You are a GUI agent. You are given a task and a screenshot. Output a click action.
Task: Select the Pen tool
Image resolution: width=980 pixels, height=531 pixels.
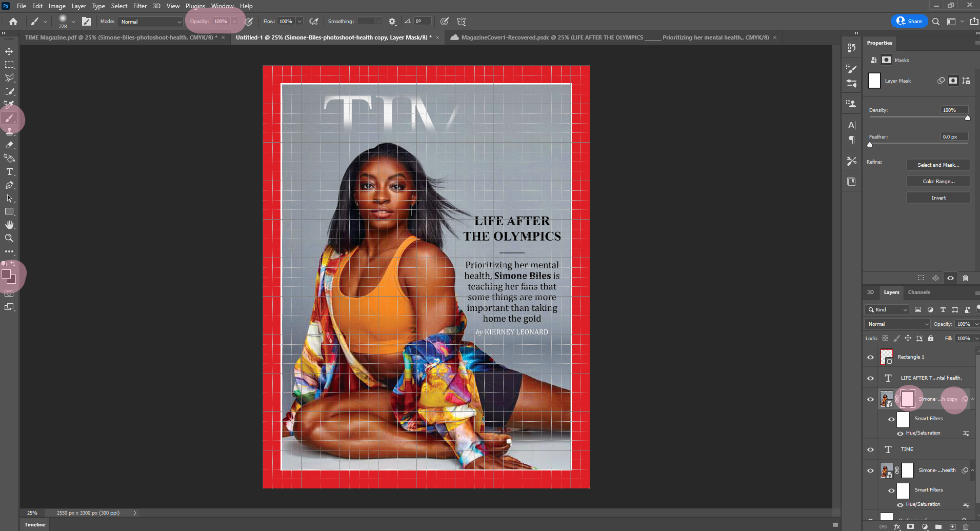[x=9, y=185]
